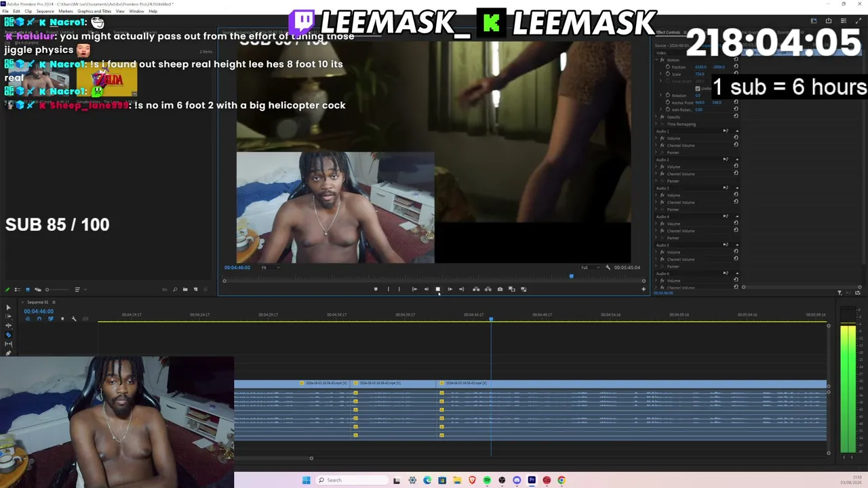This screenshot has width=868, height=488.
Task: Expand the Opacity effect group
Action: click(x=656, y=117)
